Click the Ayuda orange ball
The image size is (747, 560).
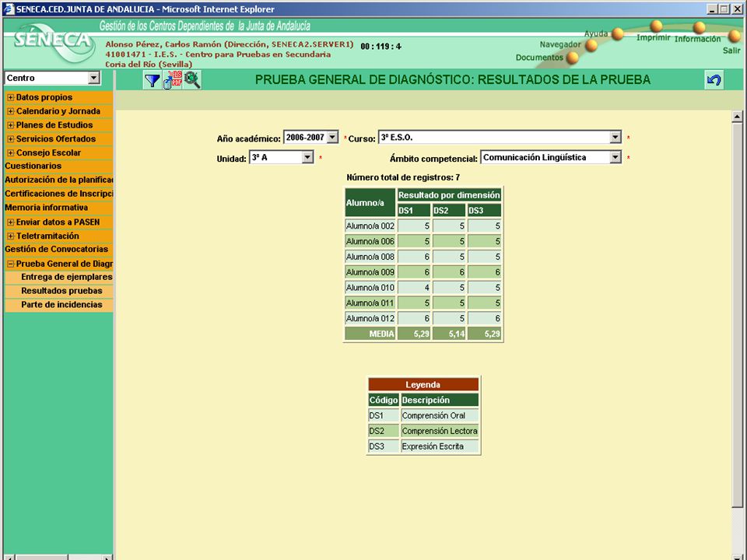pyautogui.click(x=618, y=33)
